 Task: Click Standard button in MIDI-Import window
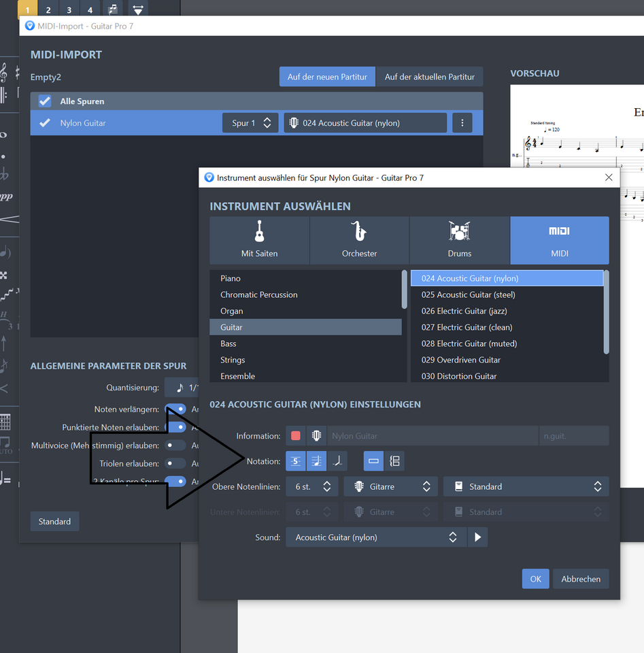tap(54, 522)
